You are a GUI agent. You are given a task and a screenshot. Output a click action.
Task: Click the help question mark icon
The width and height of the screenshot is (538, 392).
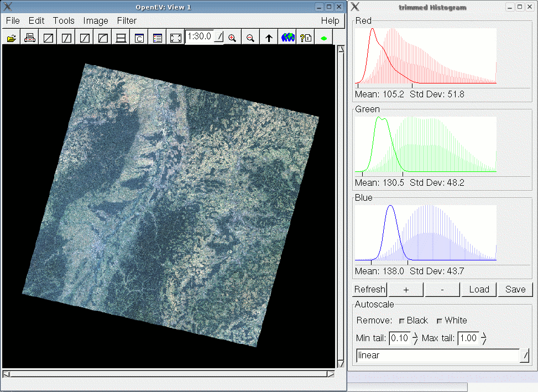(x=306, y=38)
